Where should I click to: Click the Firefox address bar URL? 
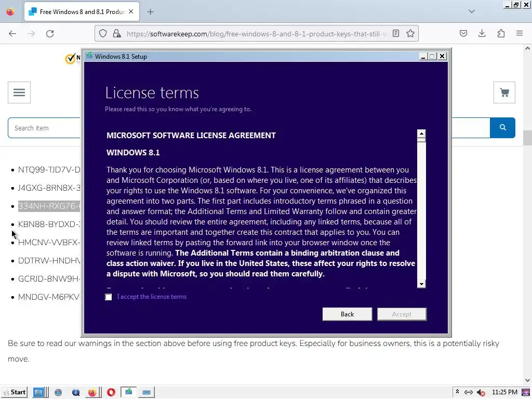point(256,34)
